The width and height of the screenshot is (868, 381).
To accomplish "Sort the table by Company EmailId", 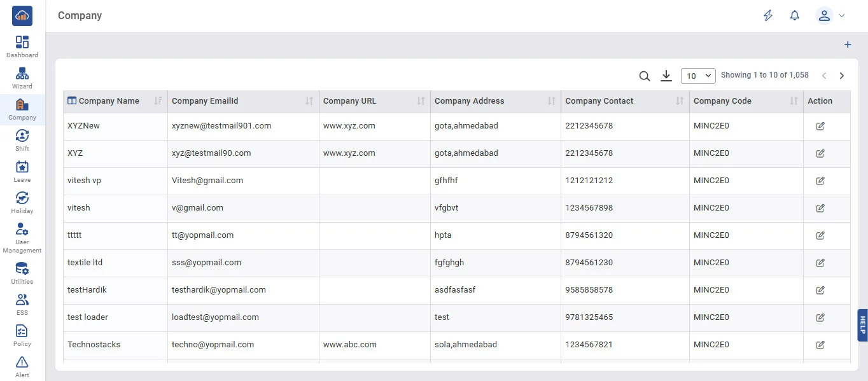I will click(x=309, y=101).
